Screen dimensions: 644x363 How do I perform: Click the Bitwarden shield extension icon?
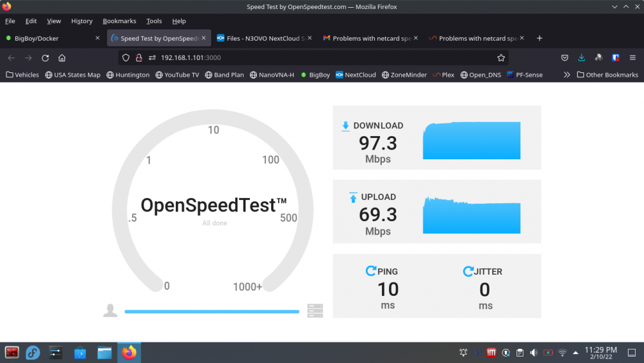(615, 58)
